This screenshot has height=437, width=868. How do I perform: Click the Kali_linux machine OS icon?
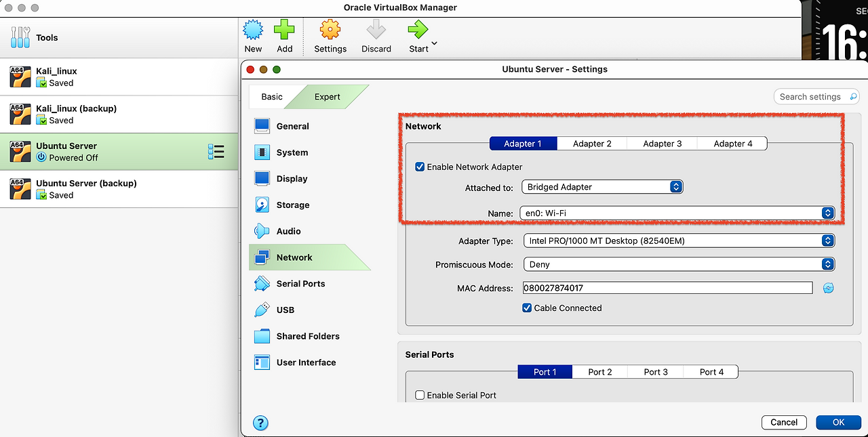(x=20, y=77)
